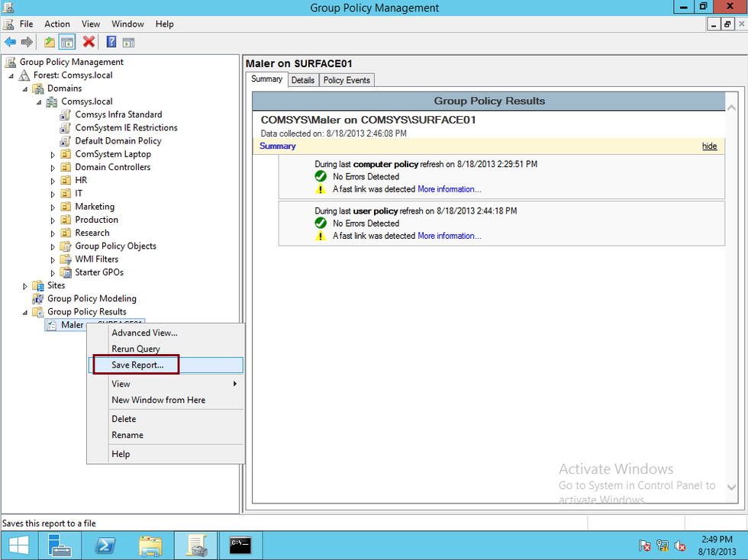The height and width of the screenshot is (560, 748).
Task: Toggle the Show/Hide Console Tree icon
Action: 67,42
